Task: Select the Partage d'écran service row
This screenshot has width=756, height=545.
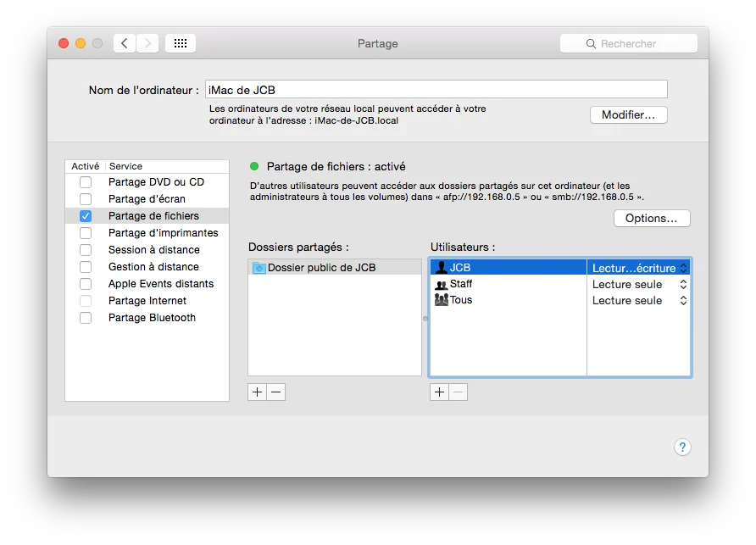Action: point(147,198)
